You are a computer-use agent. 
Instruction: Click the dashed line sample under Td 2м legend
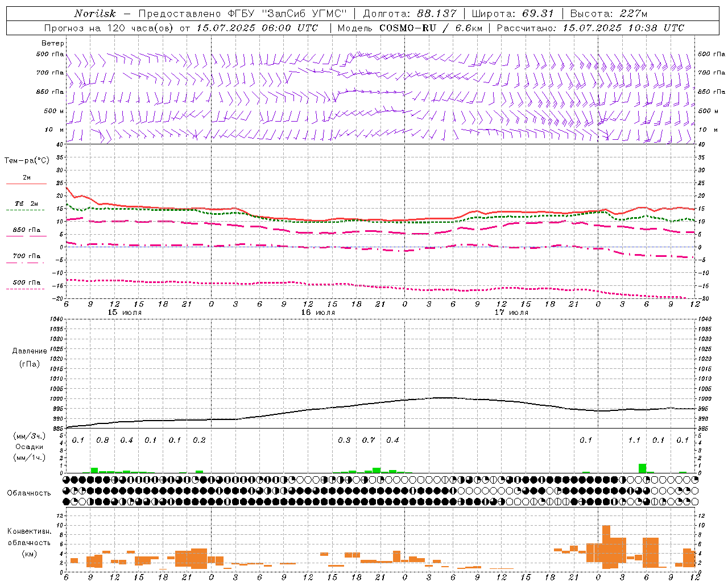coord(26,210)
